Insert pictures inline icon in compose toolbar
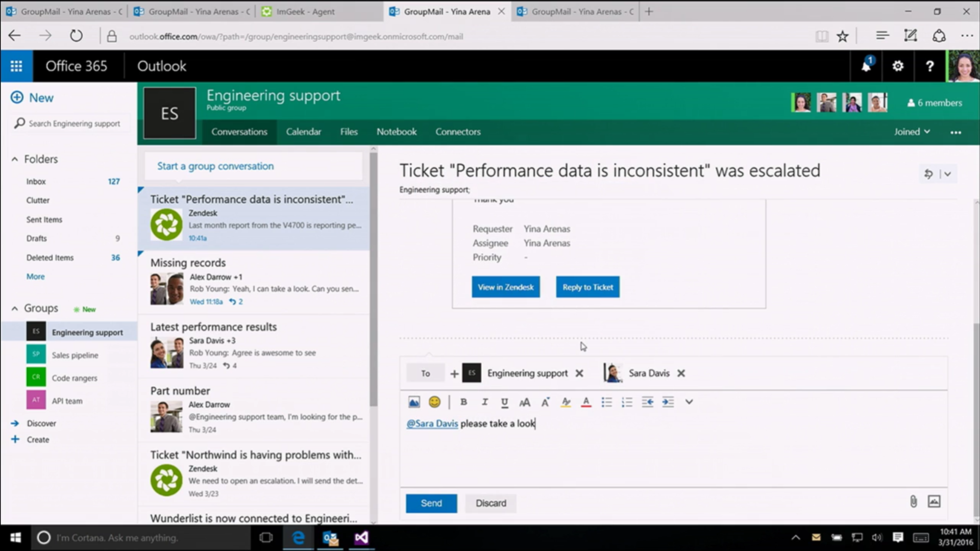This screenshot has height=551, width=980. tap(414, 402)
